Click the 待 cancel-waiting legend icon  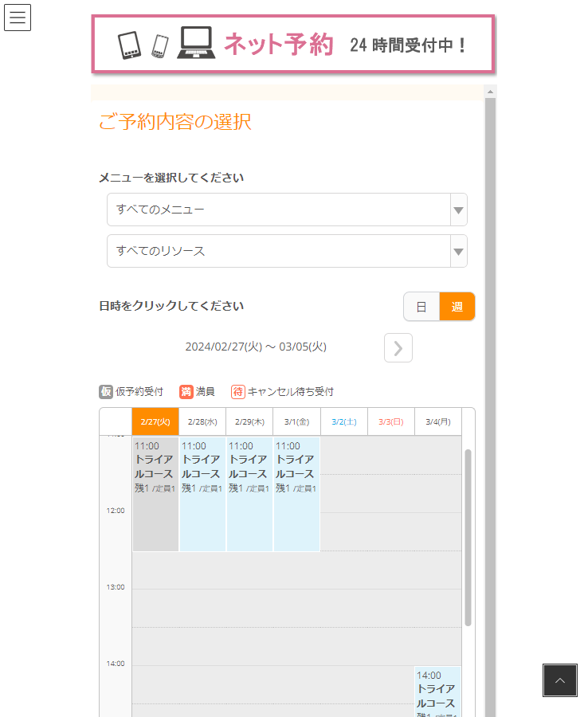pyautogui.click(x=238, y=392)
